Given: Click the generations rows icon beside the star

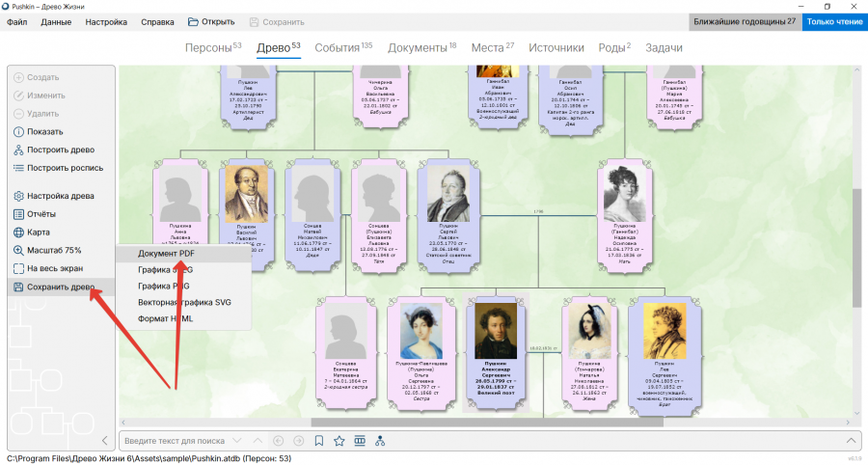Looking at the screenshot, I should pyautogui.click(x=360, y=441).
